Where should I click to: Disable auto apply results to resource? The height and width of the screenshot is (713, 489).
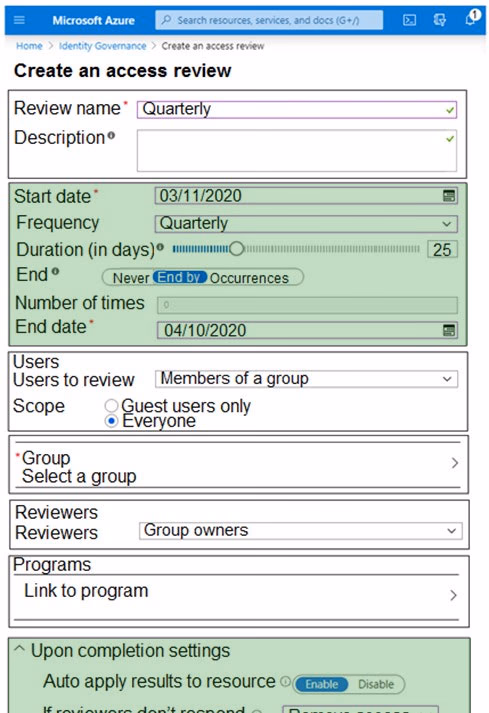tap(376, 684)
